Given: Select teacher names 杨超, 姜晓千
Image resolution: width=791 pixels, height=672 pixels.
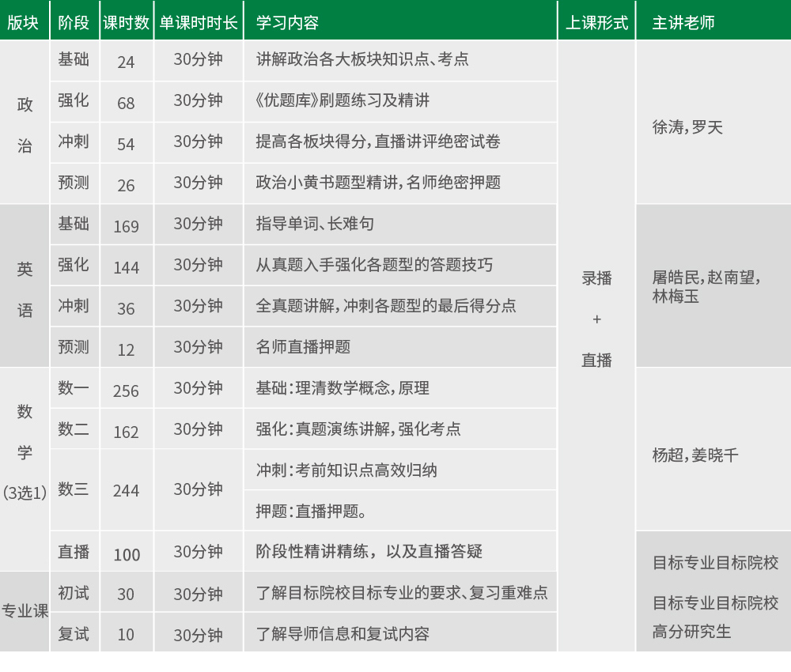Looking at the screenshot, I should 694,455.
